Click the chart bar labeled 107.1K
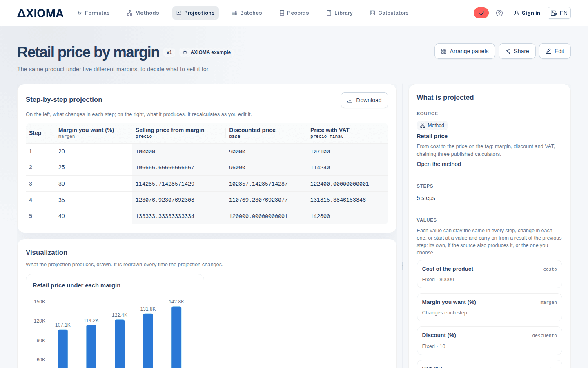The height and width of the screenshot is (368, 588). pyautogui.click(x=63, y=349)
